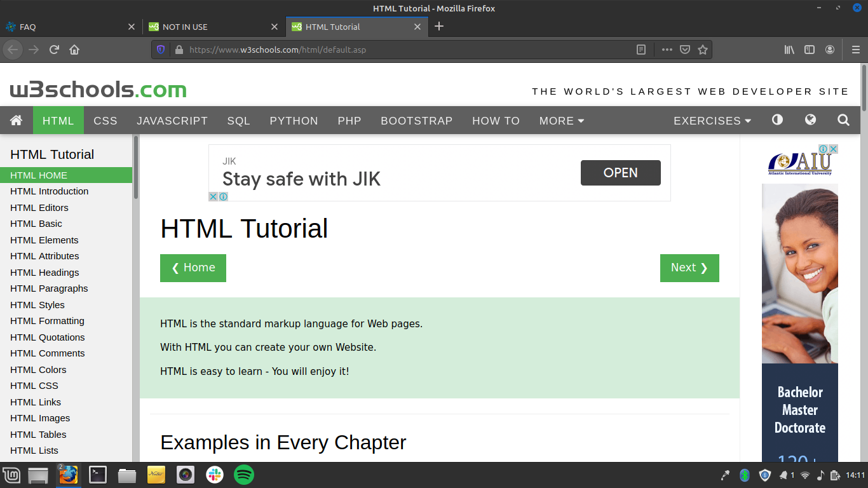Open the Page actions ellipsis menu

666,49
